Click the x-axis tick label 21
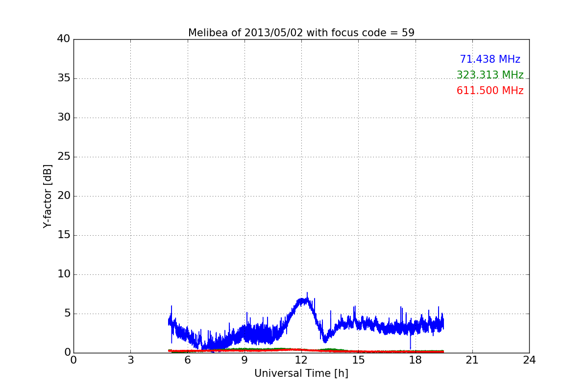The width and height of the screenshot is (588, 392). (x=472, y=360)
